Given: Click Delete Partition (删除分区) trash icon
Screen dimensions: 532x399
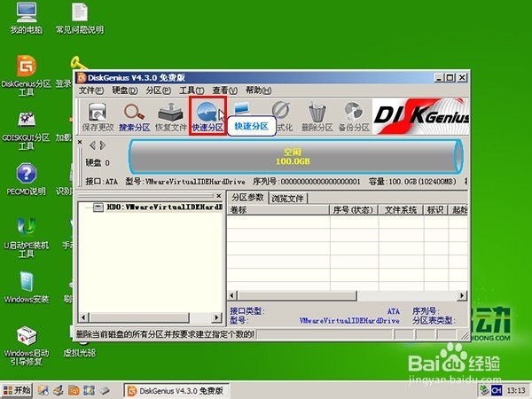Looking at the screenshot, I should (317, 117).
